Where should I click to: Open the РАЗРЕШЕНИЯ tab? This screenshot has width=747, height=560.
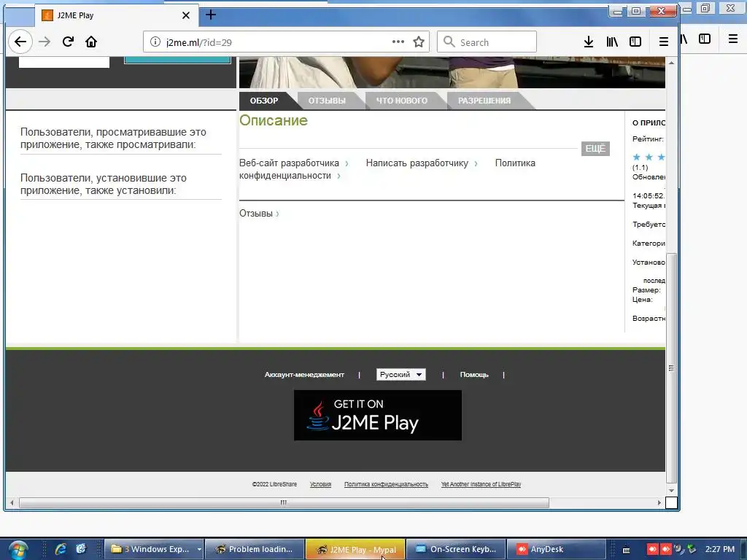(x=484, y=101)
